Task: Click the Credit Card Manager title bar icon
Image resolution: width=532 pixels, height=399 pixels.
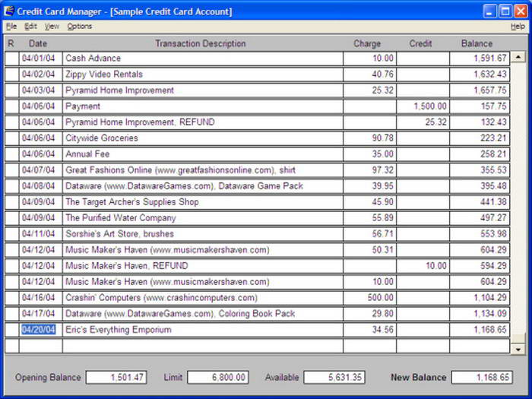Action: click(x=9, y=11)
